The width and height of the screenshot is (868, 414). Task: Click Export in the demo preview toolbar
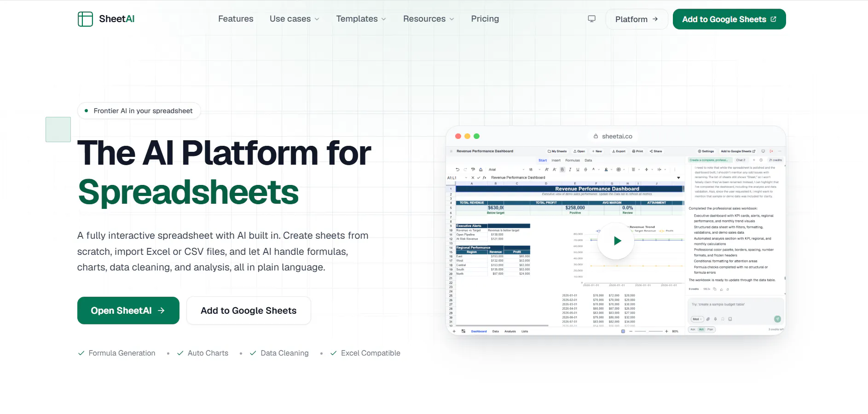(619, 151)
